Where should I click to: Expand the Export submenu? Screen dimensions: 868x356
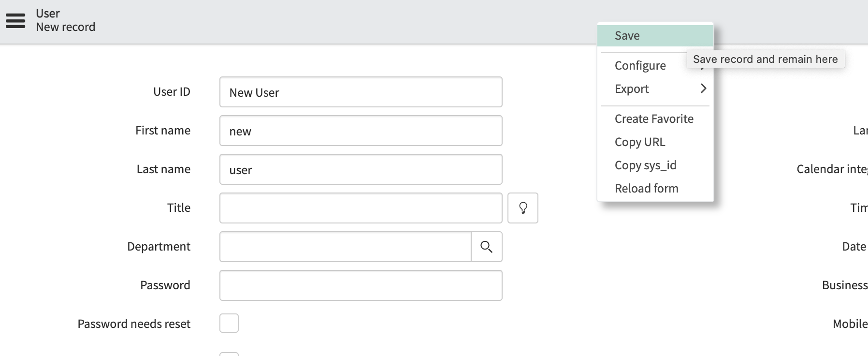(631, 89)
